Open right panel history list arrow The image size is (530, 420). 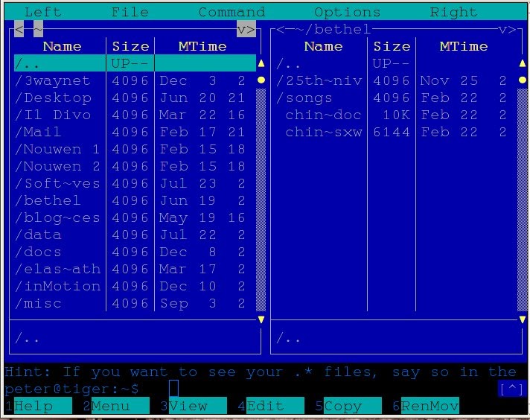click(x=502, y=30)
